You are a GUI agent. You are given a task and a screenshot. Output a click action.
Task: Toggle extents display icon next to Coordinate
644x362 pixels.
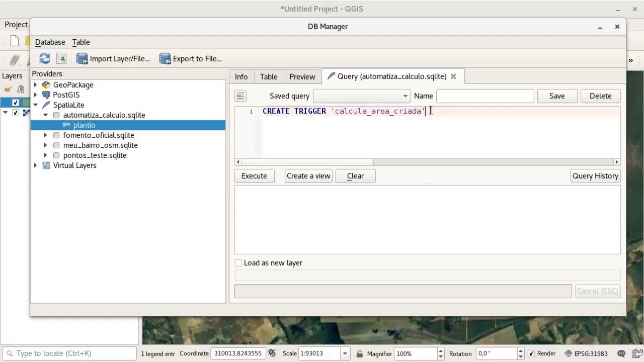[272, 353]
